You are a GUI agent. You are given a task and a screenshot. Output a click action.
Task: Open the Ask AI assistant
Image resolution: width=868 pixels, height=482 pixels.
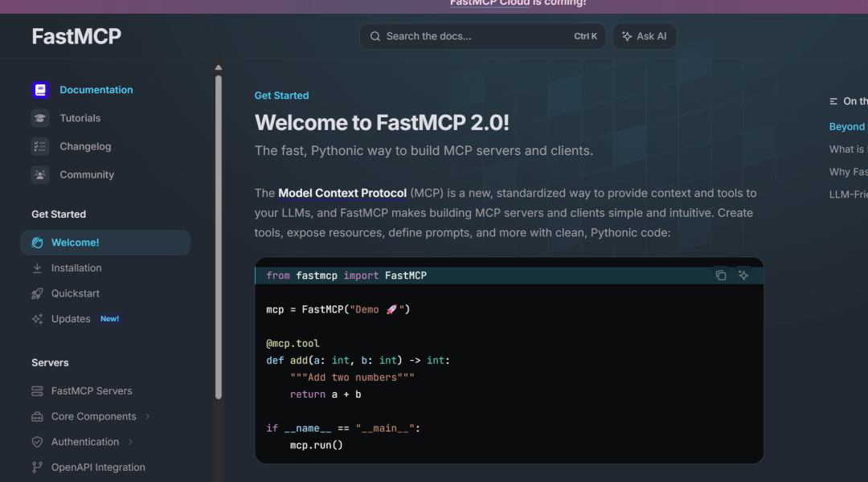(645, 36)
